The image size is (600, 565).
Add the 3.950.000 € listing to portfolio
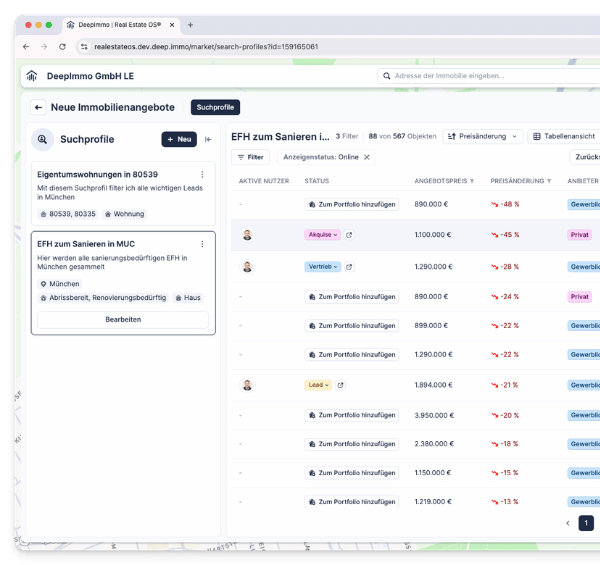pos(352,415)
